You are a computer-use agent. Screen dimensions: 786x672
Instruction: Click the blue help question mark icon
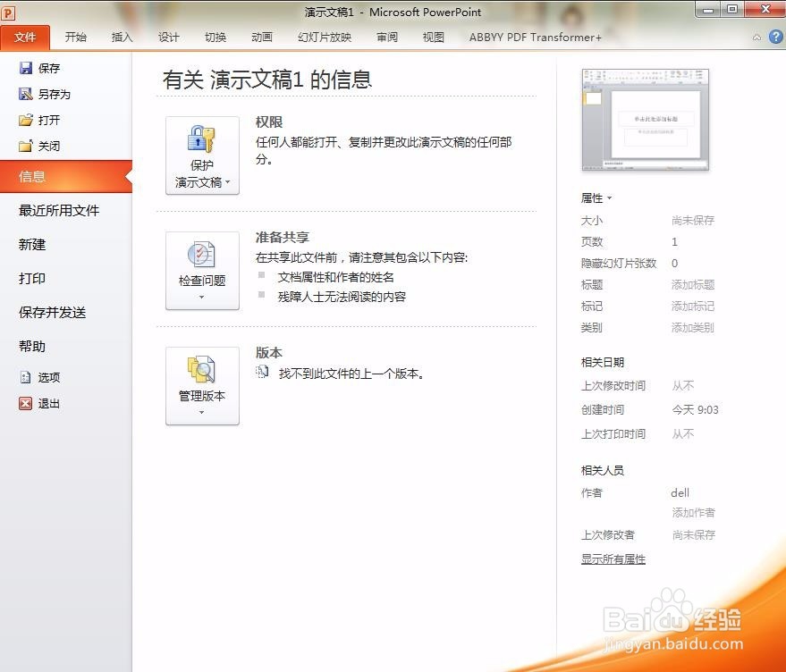coord(775,37)
